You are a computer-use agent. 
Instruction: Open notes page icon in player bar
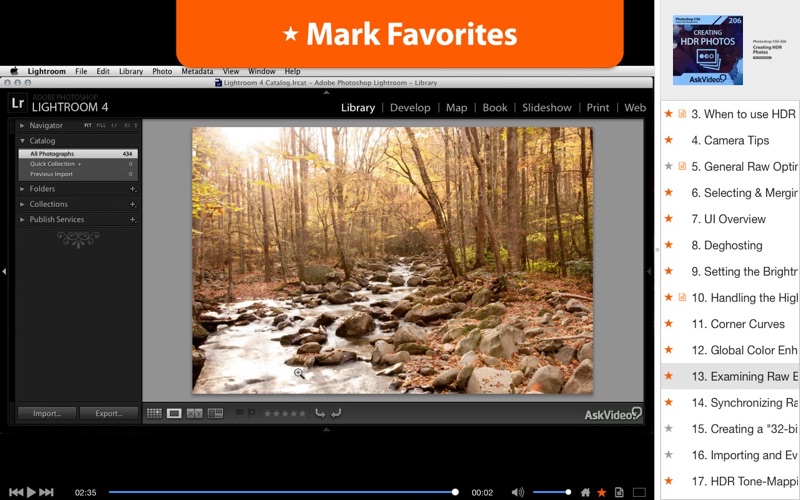point(619,492)
